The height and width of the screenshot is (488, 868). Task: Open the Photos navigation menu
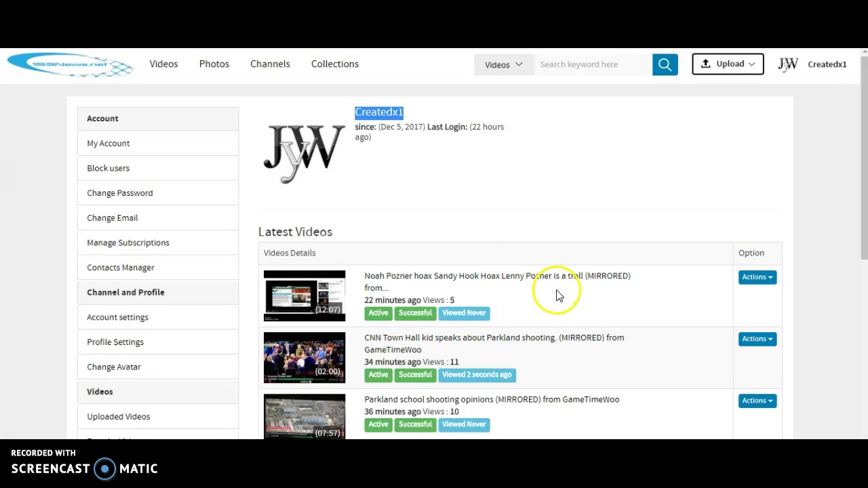tap(214, 64)
